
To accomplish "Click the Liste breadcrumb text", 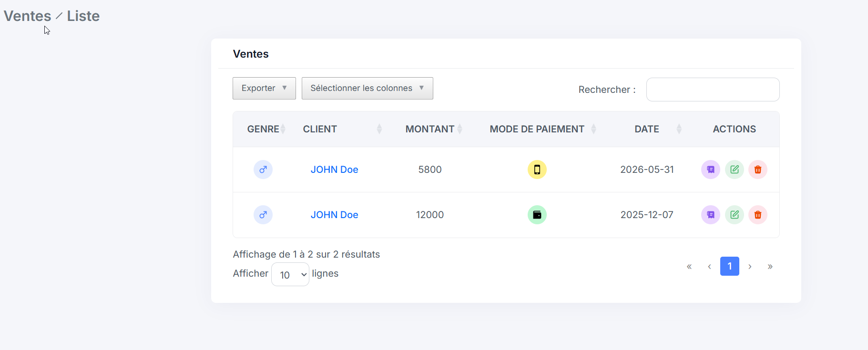I will (83, 16).
